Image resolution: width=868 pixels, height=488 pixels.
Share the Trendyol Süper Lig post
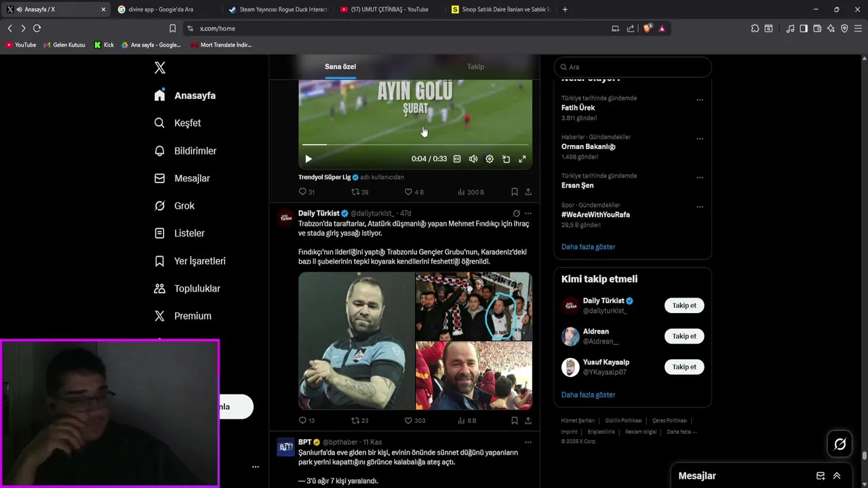tap(528, 192)
